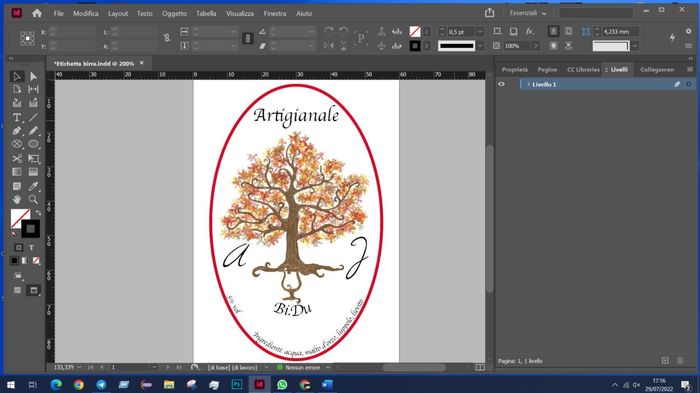The width and height of the screenshot is (700, 393).
Task: Click the Share document icon
Action: pyautogui.click(x=489, y=13)
